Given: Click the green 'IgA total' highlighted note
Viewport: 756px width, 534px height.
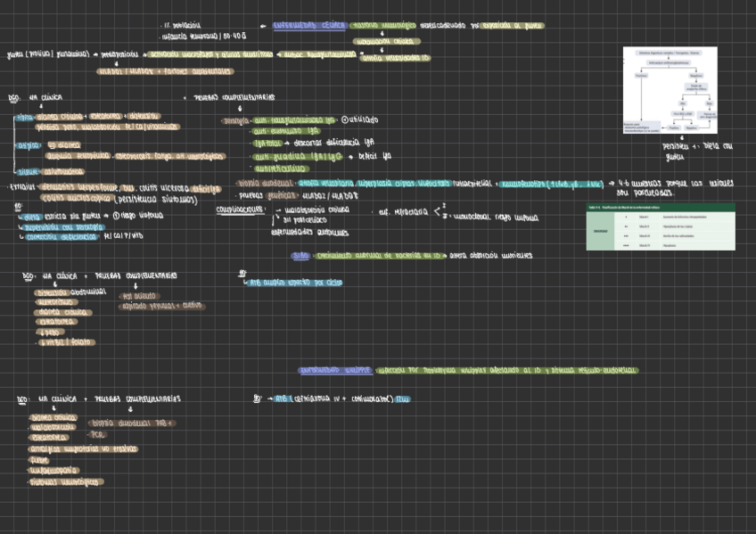Looking at the screenshot, I should [267, 144].
